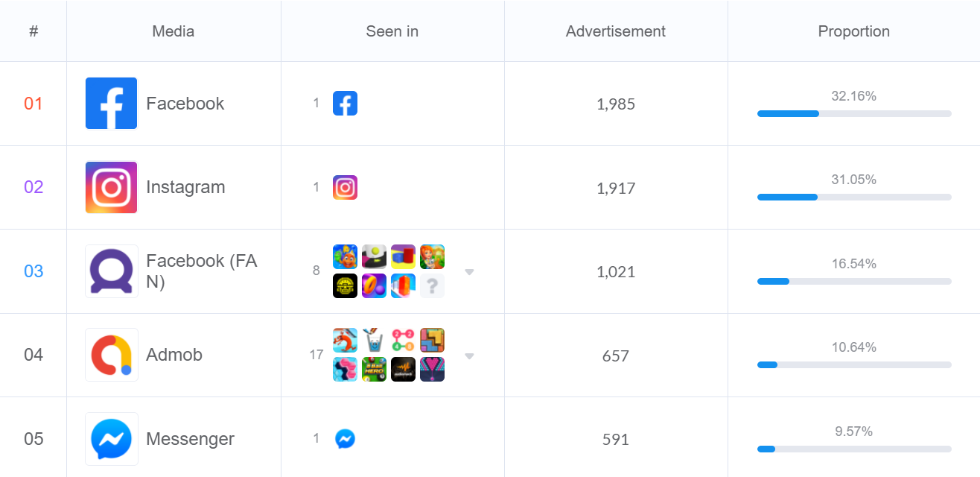Click the small Instagram icon under Seen in

345,188
